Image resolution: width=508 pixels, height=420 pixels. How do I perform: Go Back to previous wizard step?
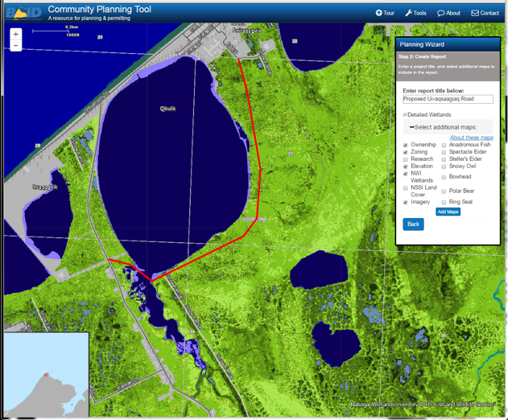tap(413, 224)
